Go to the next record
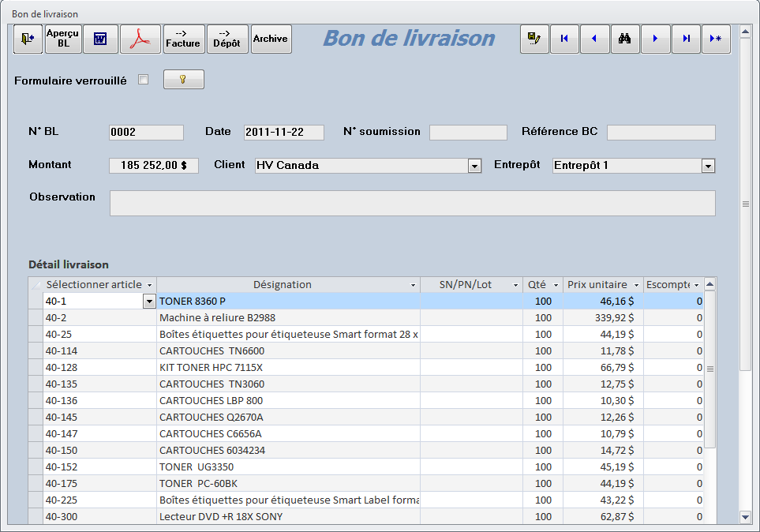This screenshot has height=532, width=760. pos(655,39)
